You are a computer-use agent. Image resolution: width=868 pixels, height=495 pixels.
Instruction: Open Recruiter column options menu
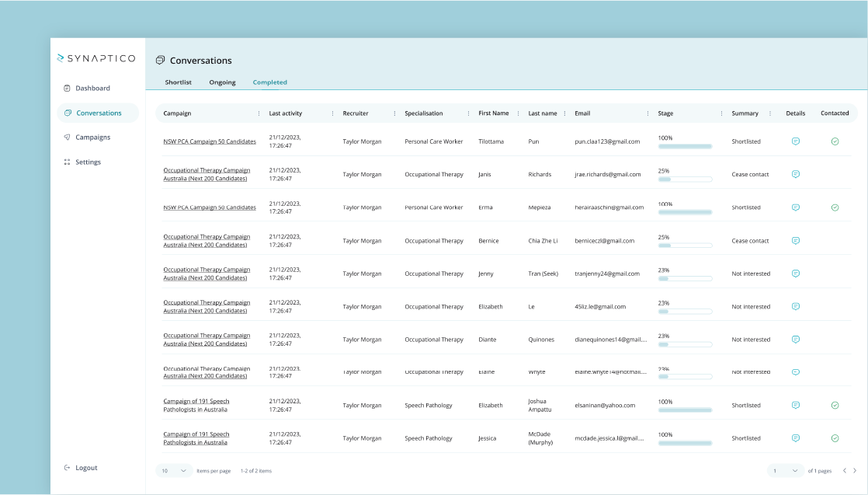[x=394, y=113]
